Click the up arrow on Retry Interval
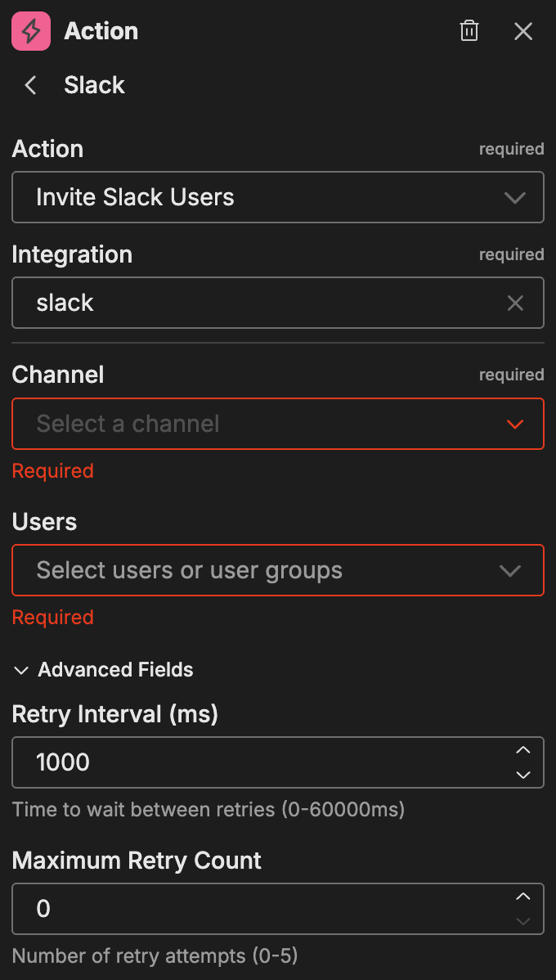The width and height of the screenshot is (556, 980). (x=522, y=751)
